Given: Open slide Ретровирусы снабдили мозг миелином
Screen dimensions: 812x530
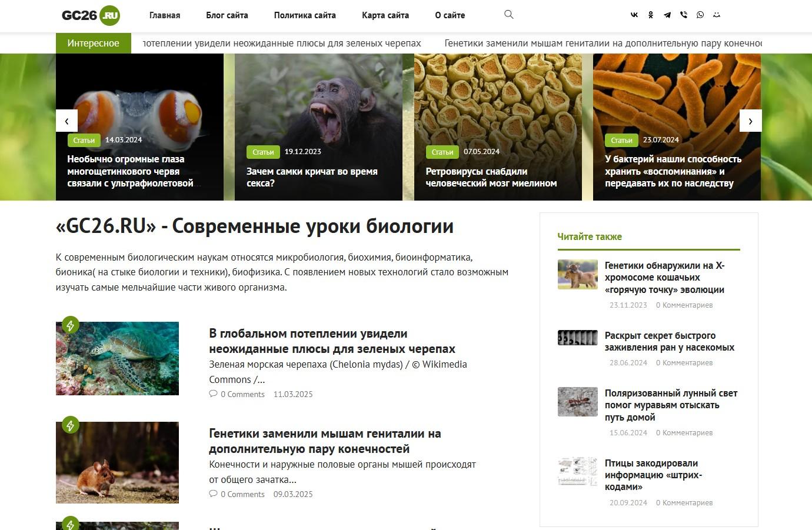Looking at the screenshot, I should 491,177.
